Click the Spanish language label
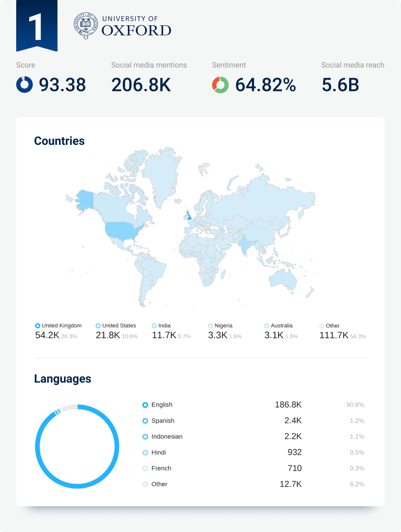The width and height of the screenshot is (401, 532). click(x=163, y=421)
